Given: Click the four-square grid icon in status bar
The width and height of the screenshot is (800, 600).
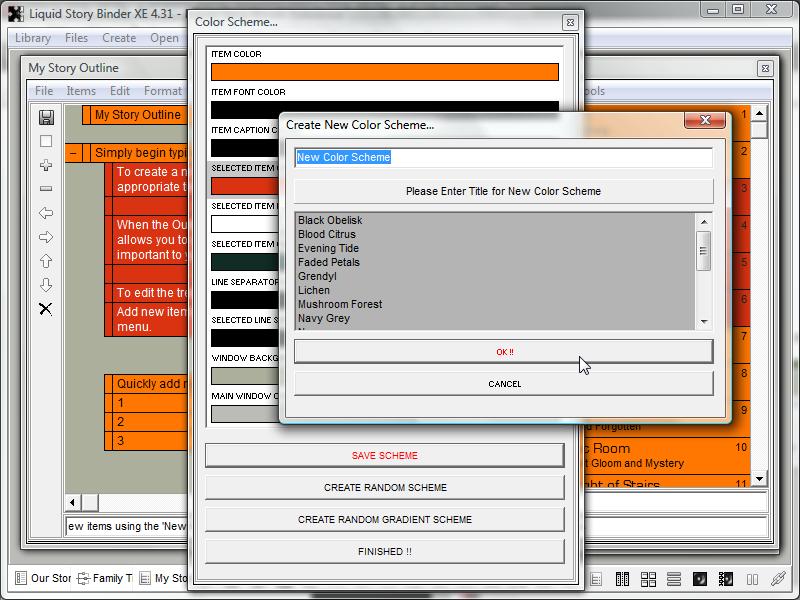Looking at the screenshot, I should point(648,579).
